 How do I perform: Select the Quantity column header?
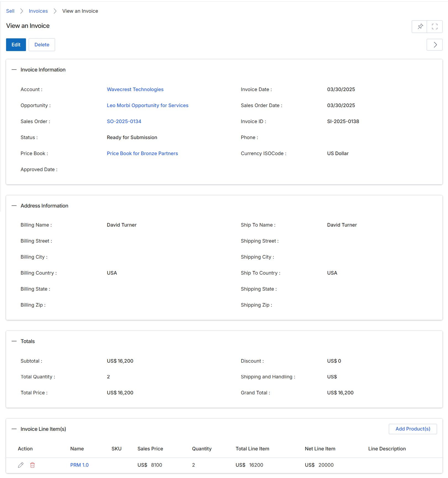pos(202,449)
